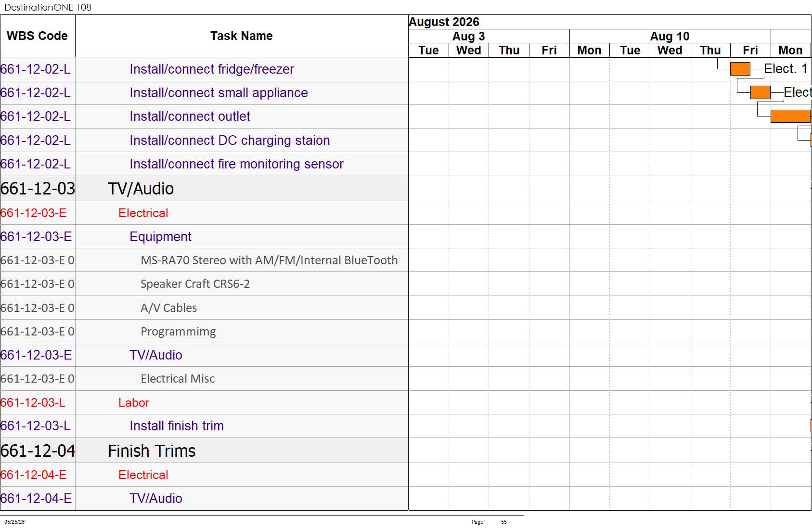Click the Elect. 1 resource label
This screenshot has width=812, height=528.
click(x=785, y=69)
